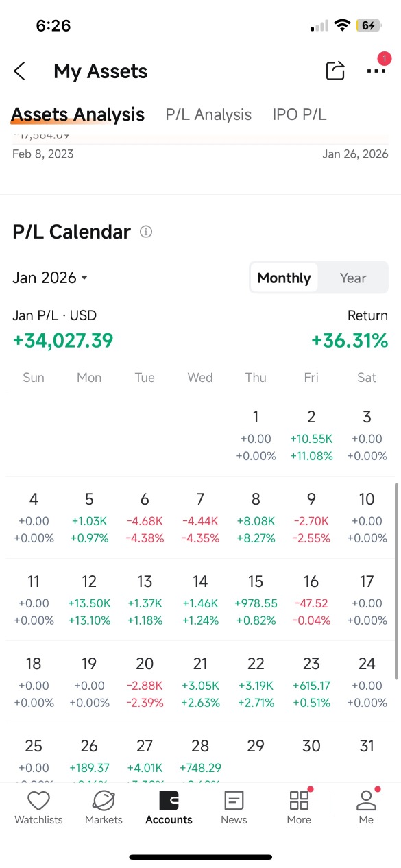Open the share icon
The image size is (401, 868).
(335, 71)
